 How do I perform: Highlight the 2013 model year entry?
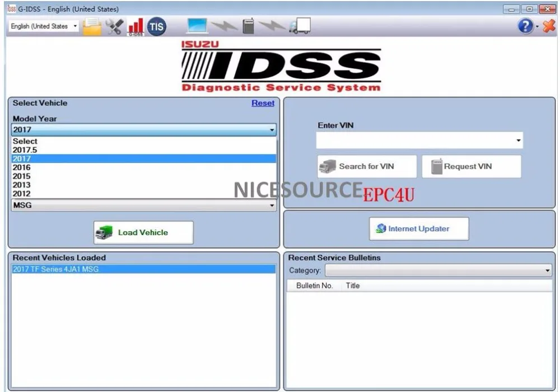point(22,185)
